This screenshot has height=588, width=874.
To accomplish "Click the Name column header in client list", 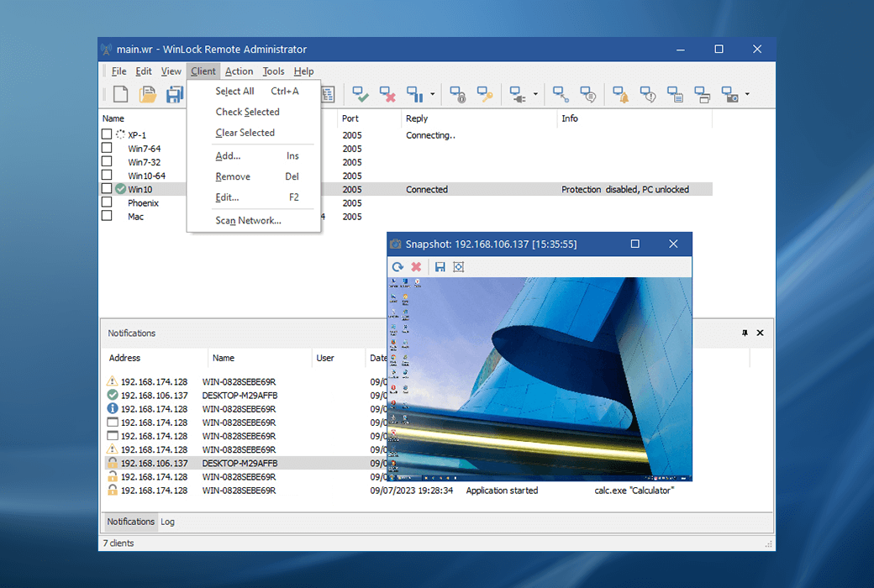I will 113,118.
